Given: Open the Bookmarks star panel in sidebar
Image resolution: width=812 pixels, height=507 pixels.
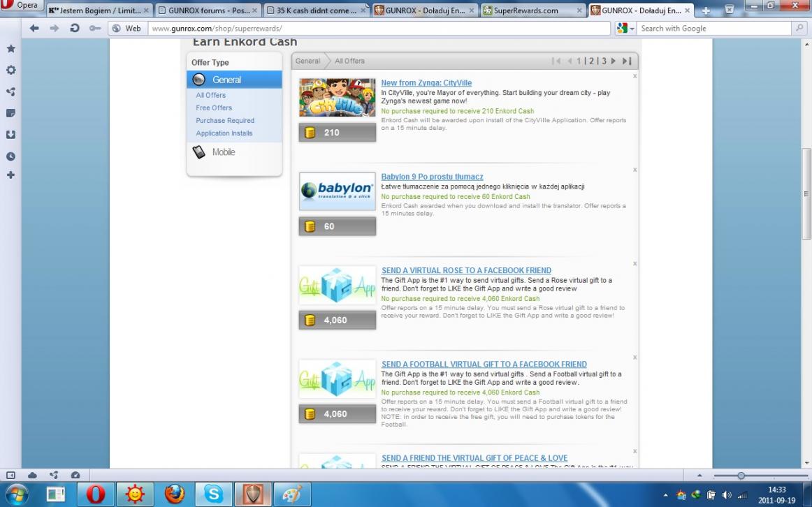Looking at the screenshot, I should point(10,50).
